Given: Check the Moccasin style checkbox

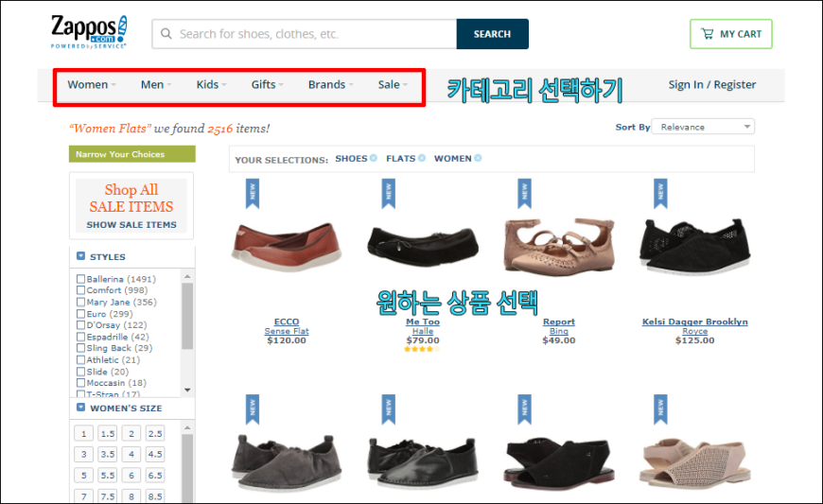Looking at the screenshot, I should click(80, 383).
